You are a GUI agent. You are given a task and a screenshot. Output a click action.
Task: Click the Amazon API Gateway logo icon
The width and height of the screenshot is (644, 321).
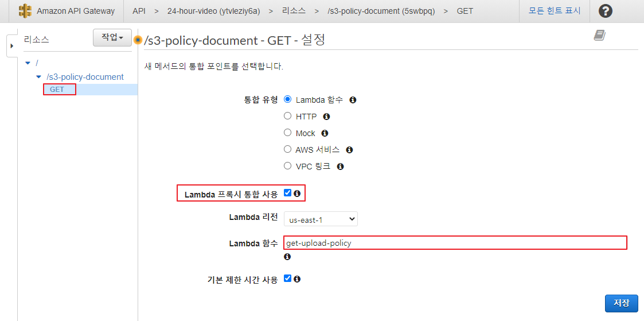click(x=25, y=11)
